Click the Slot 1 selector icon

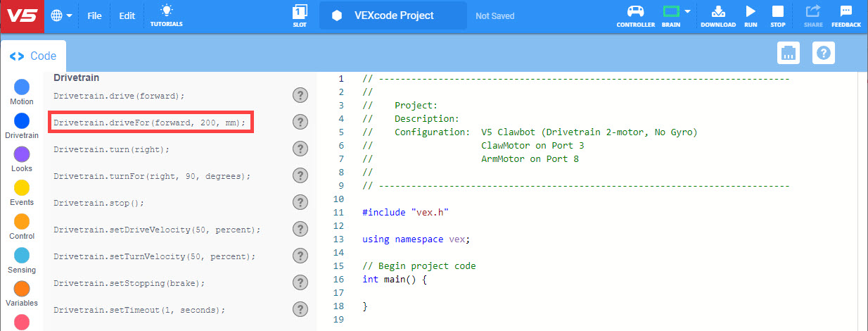(x=300, y=11)
